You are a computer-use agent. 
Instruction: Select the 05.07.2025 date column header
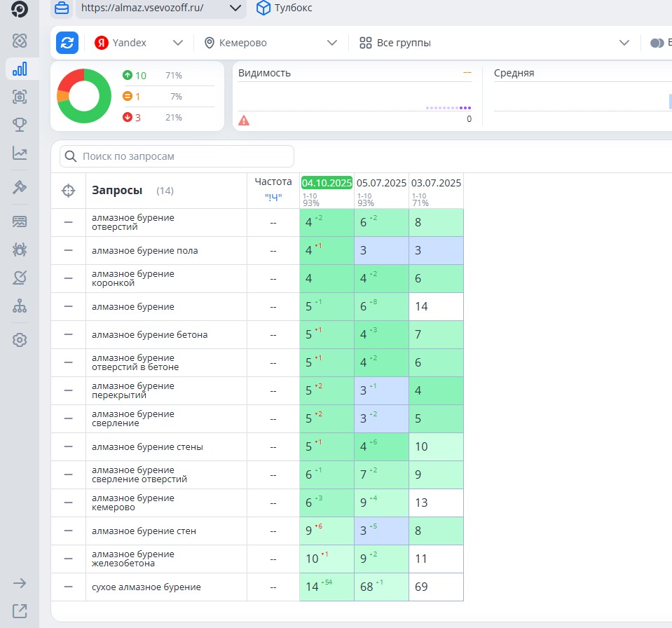(381, 183)
